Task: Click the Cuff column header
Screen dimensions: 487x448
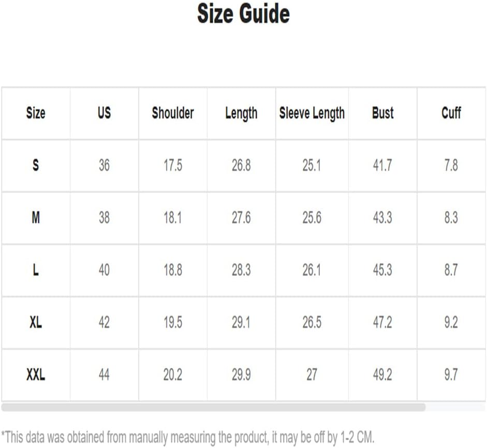Action: 451,113
